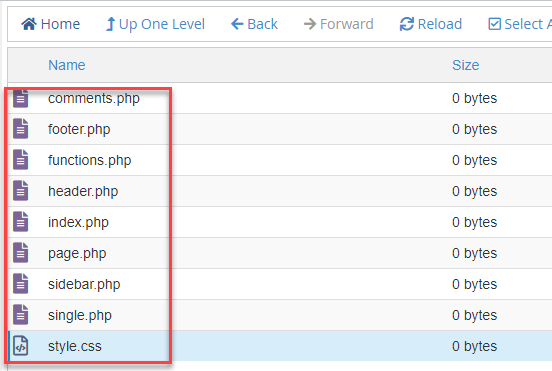Image resolution: width=552 pixels, height=371 pixels.
Task: Select the single.php file name
Action: [80, 315]
